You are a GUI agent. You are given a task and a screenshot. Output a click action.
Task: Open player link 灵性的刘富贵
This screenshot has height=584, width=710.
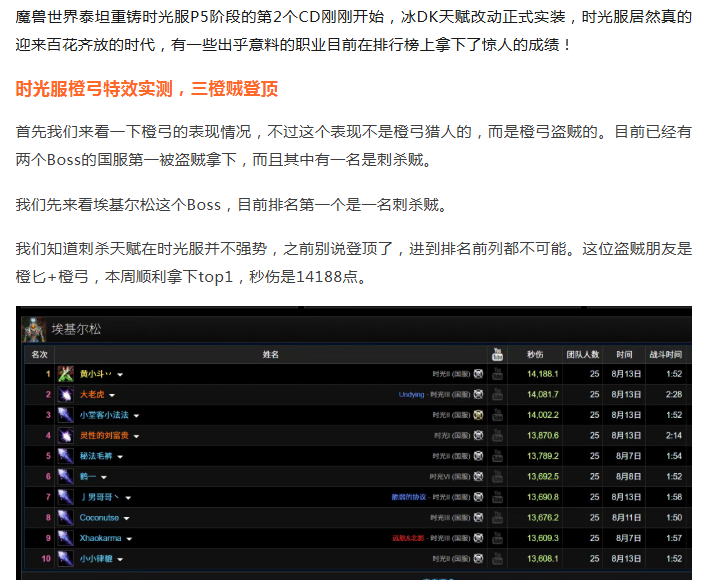pyautogui.click(x=104, y=436)
